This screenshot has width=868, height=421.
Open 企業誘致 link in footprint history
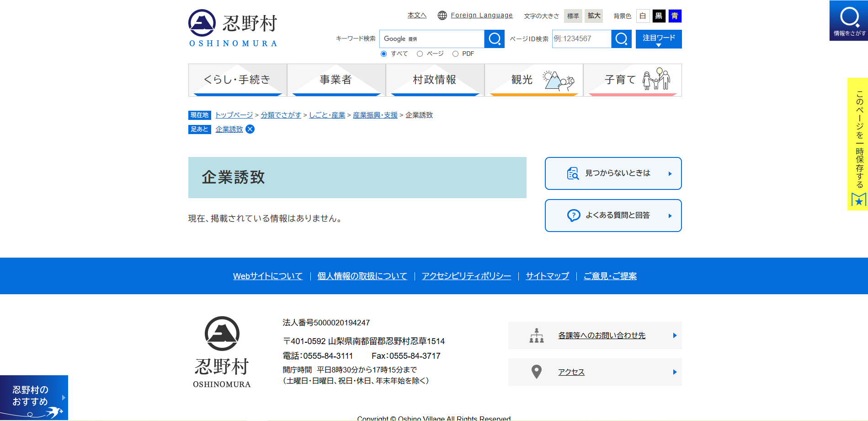(229, 129)
